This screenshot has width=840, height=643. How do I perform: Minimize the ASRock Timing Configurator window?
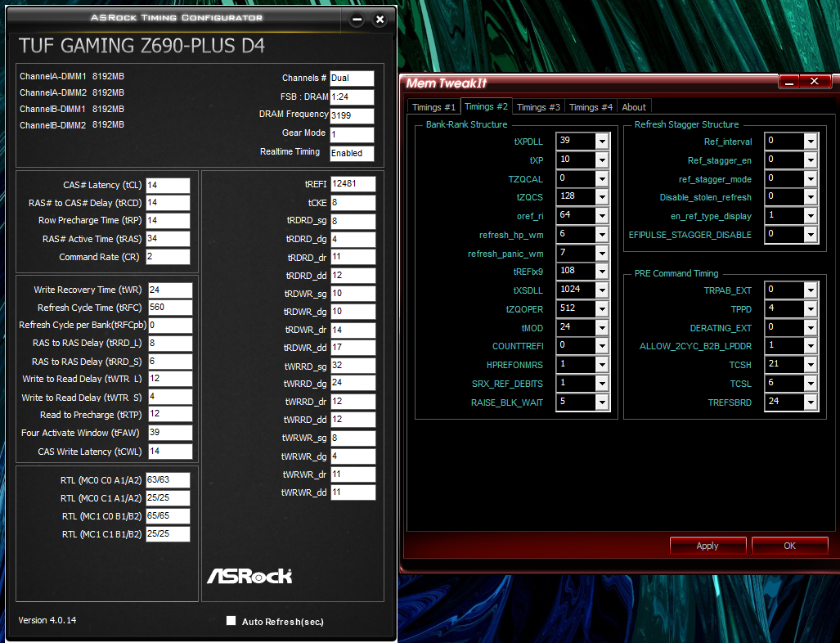click(x=356, y=20)
